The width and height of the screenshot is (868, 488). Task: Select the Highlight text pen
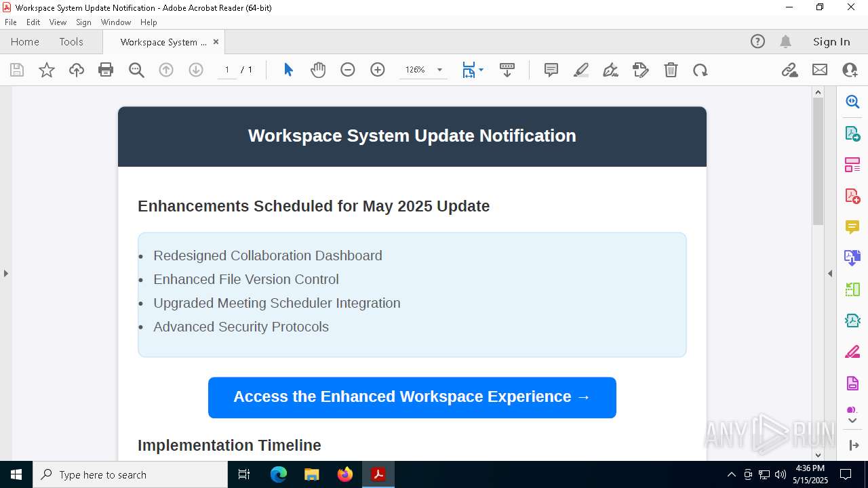[x=581, y=70]
